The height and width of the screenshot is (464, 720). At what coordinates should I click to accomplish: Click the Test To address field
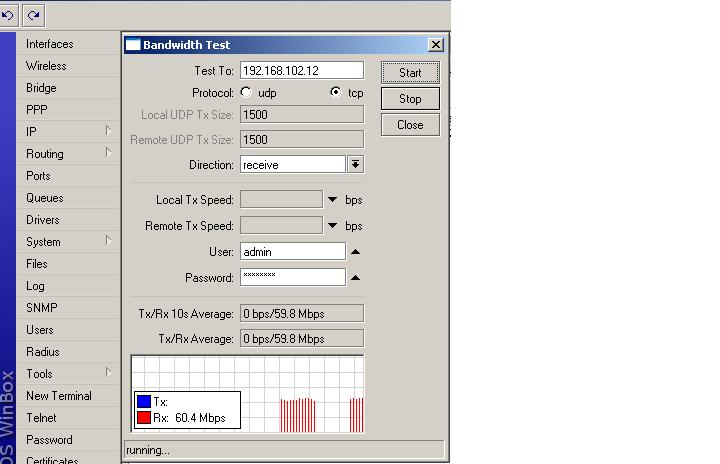click(x=302, y=70)
